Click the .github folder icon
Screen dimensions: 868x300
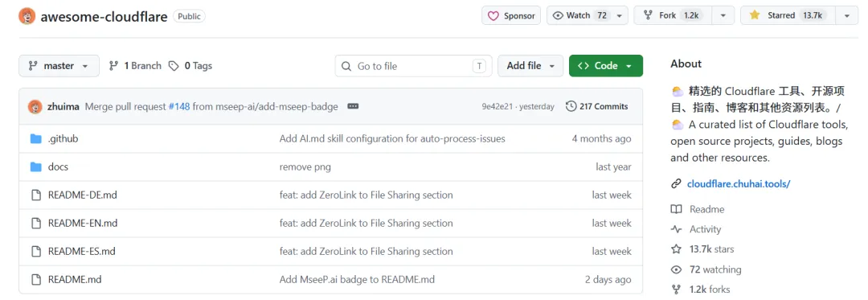coord(36,139)
